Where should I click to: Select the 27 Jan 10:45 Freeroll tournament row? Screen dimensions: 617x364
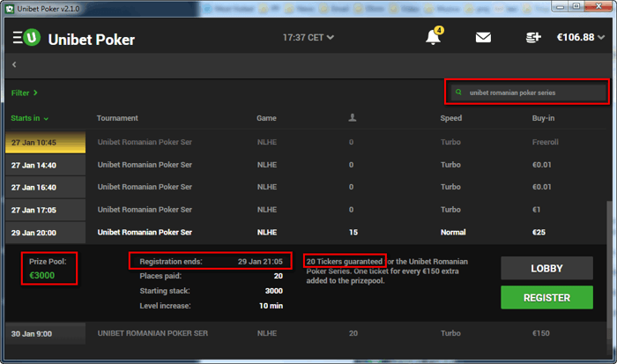(306, 142)
